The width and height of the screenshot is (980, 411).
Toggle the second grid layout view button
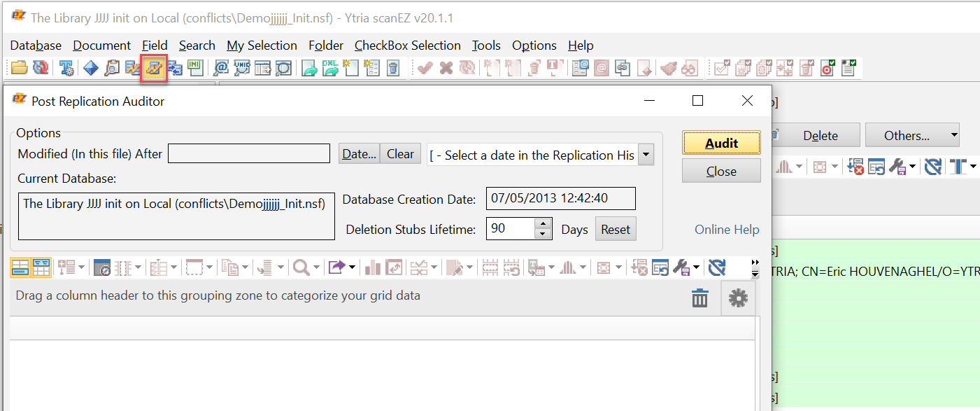pyautogui.click(x=41, y=267)
